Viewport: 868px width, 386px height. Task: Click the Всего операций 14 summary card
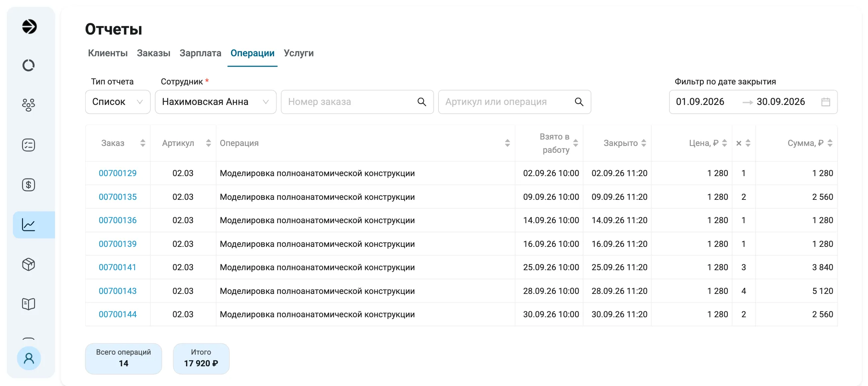123,359
